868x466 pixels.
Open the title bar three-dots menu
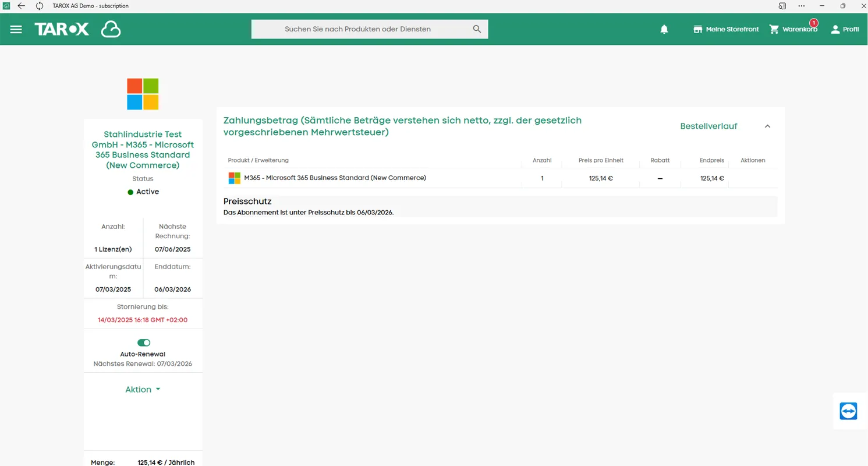[x=802, y=6]
